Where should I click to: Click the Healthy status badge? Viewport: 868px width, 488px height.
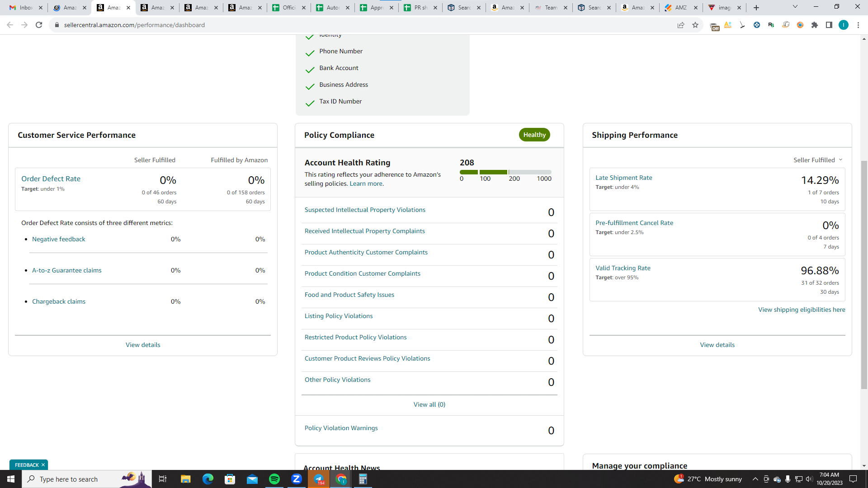[x=534, y=135]
